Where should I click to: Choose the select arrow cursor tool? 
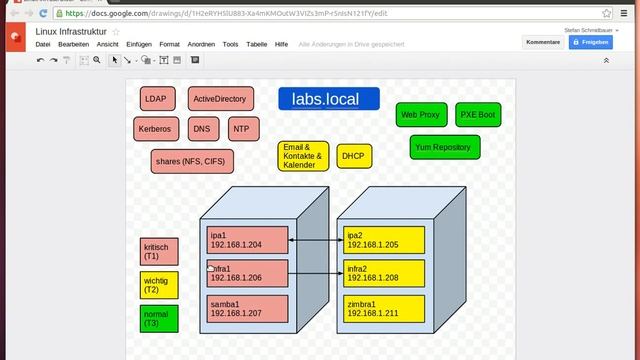click(x=115, y=60)
